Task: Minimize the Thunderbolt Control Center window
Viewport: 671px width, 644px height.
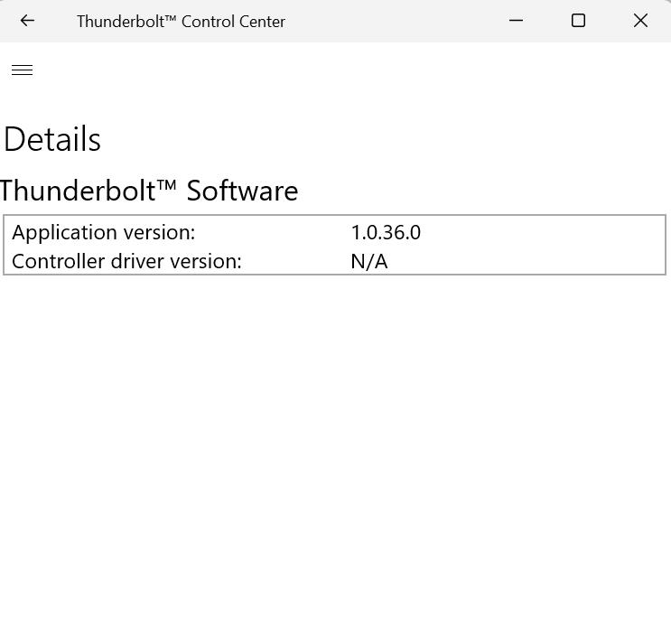Action: point(516,20)
